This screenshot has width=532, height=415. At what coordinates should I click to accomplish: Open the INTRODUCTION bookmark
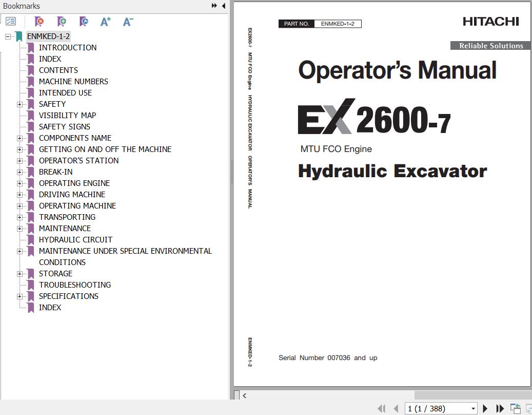[x=68, y=48]
